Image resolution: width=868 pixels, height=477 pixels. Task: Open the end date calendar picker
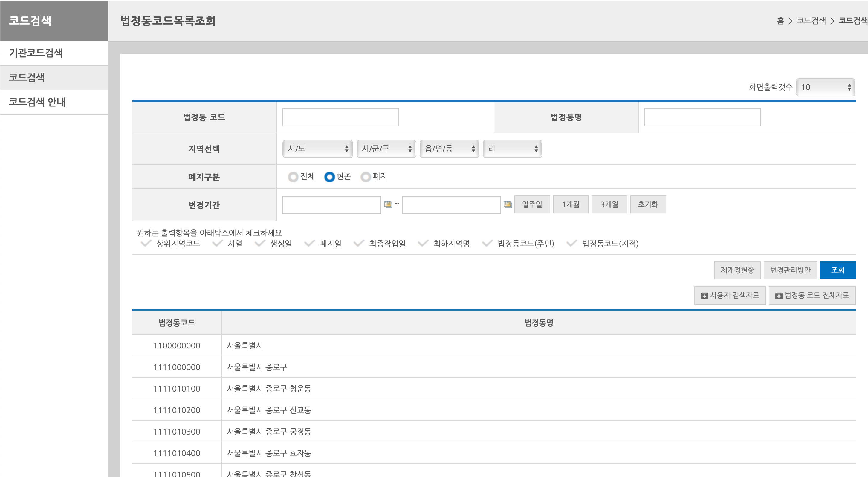508,204
